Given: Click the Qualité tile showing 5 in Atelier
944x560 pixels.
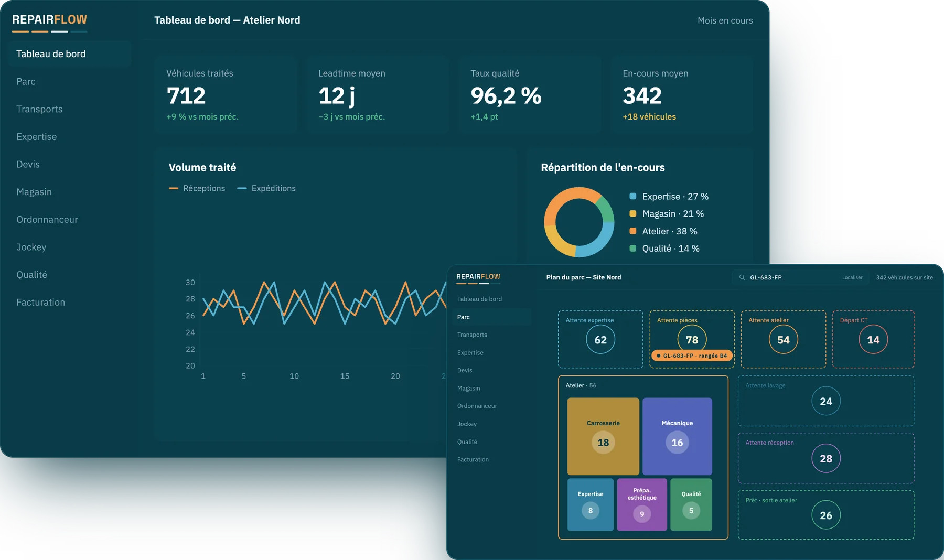Looking at the screenshot, I should coord(691,504).
